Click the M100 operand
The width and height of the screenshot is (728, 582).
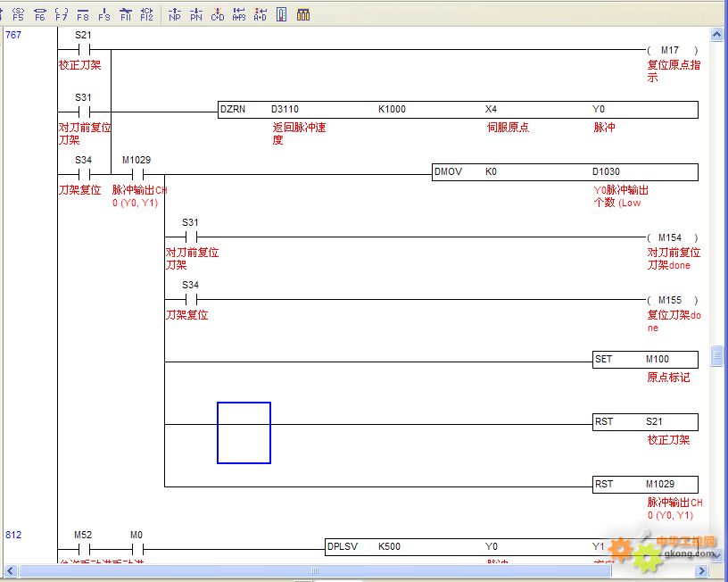pyautogui.click(x=658, y=359)
